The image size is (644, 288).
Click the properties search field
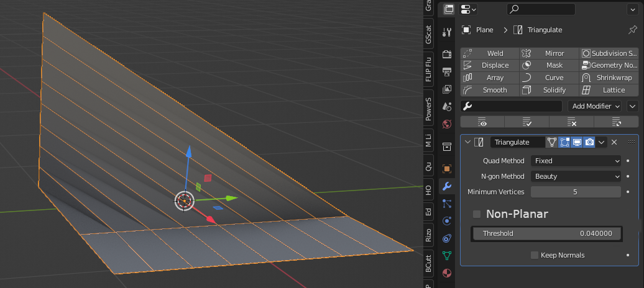tap(541, 9)
